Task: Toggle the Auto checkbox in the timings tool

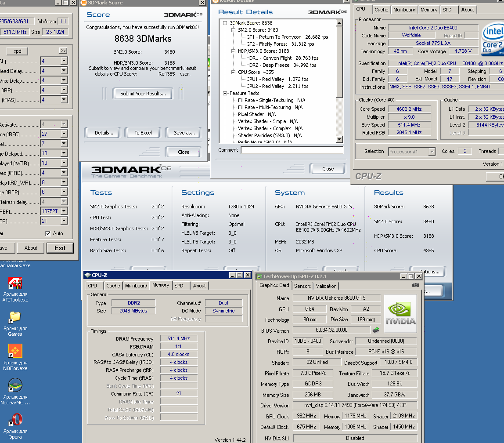Action: (x=48, y=233)
